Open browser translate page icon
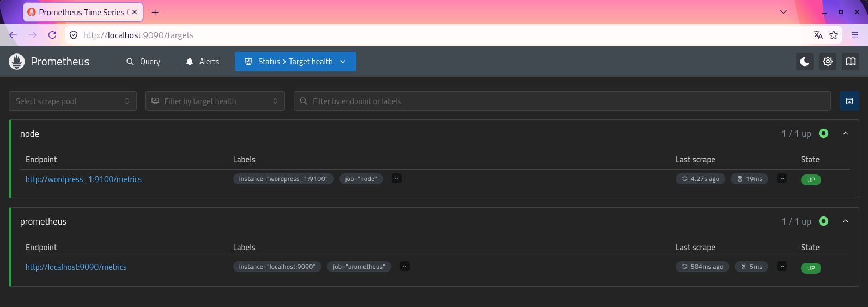Image resolution: width=868 pixels, height=307 pixels. [818, 35]
